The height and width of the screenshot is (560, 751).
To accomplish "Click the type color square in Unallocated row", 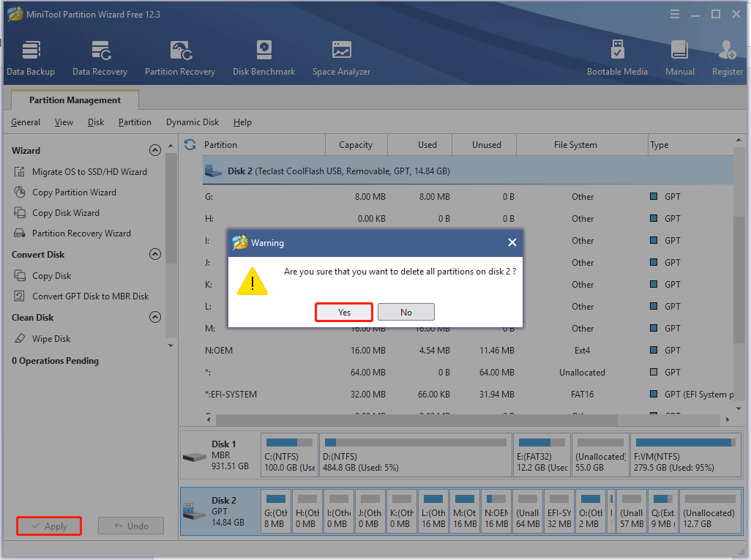I will tap(654, 372).
